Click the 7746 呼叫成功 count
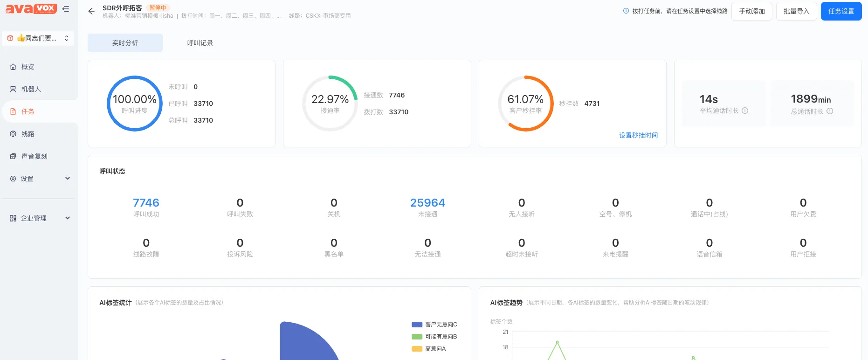868x360 pixels. point(146,203)
